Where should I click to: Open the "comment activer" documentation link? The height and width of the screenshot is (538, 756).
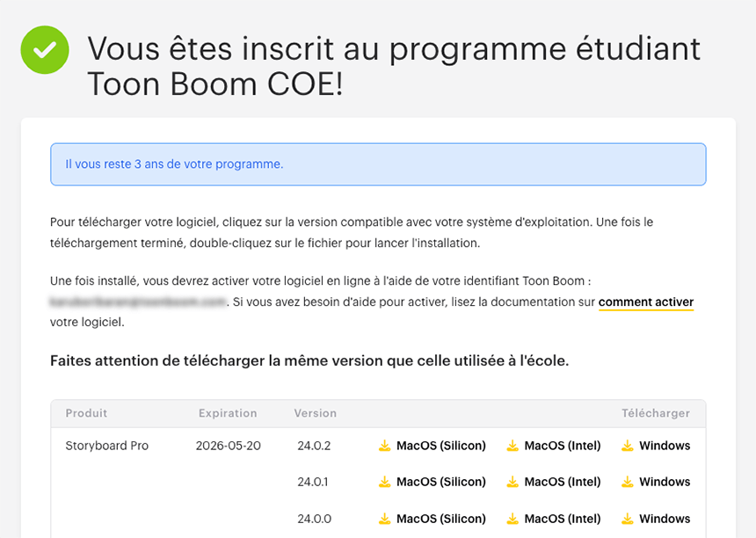pos(646,302)
